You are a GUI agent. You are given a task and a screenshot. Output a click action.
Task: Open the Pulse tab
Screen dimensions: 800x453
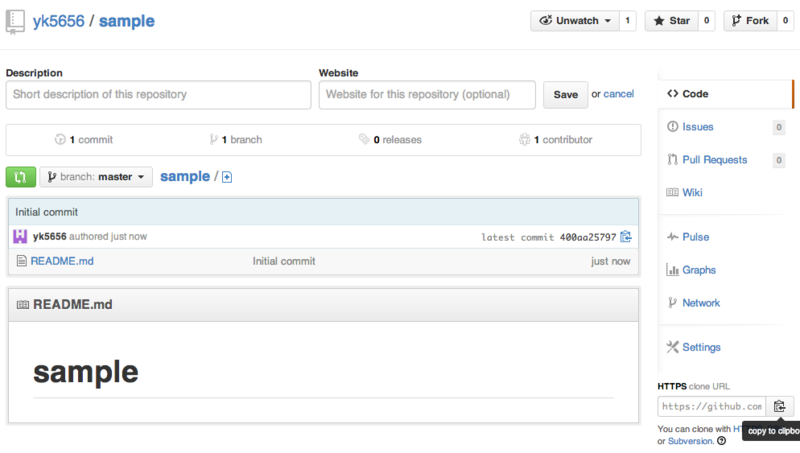point(695,237)
